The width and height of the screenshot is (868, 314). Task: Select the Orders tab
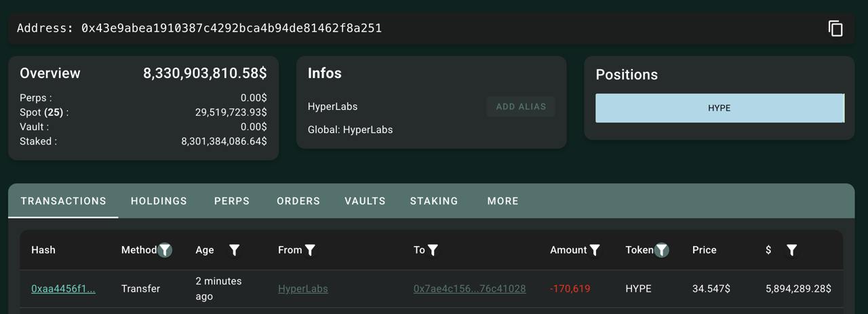(x=298, y=201)
